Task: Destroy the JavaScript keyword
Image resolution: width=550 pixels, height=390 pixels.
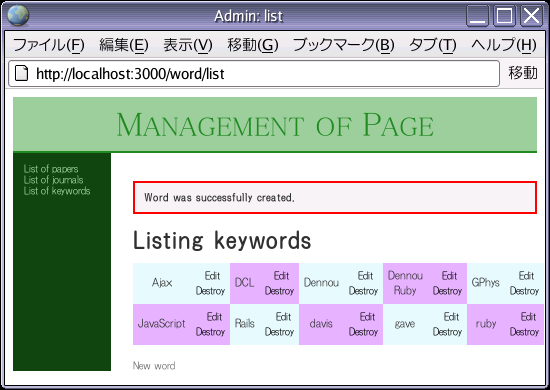Action: (x=210, y=332)
